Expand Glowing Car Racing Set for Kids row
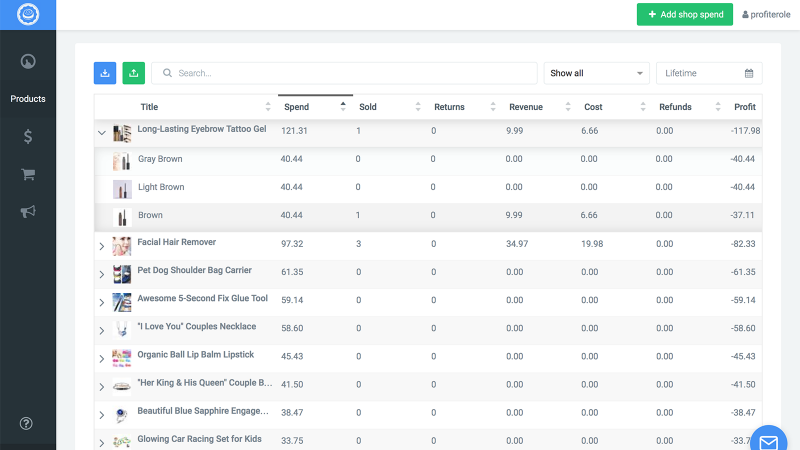Screen dimensions: 800x450 coord(102,442)
